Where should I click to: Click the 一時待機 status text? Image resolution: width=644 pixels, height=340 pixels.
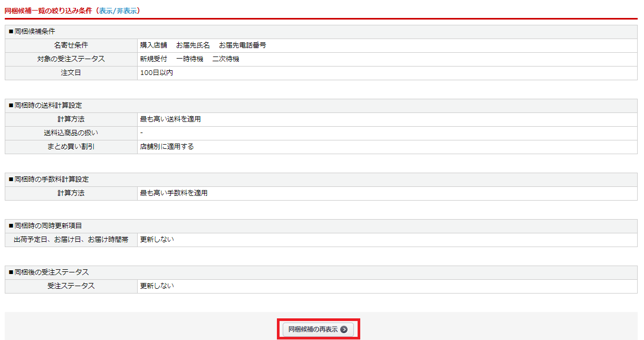click(190, 59)
